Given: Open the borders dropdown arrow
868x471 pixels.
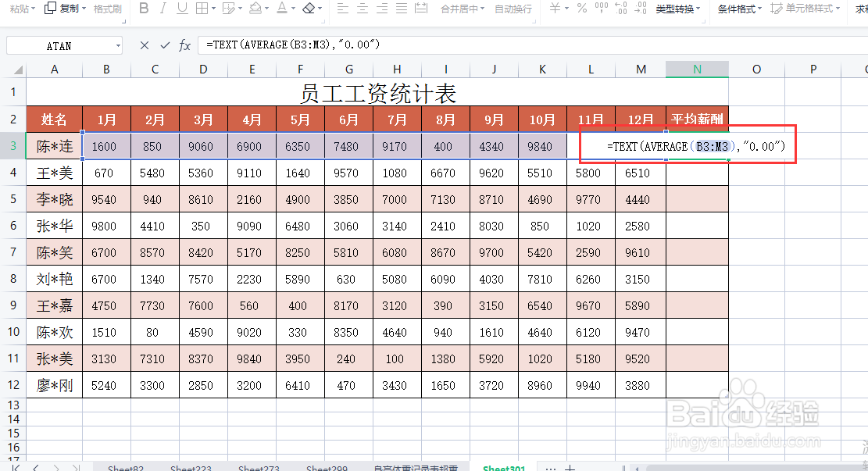Looking at the screenshot, I should pos(213,9).
